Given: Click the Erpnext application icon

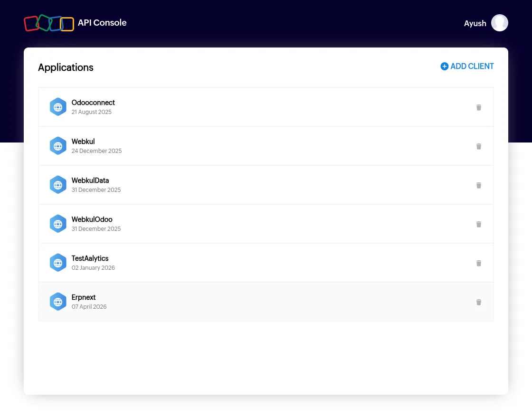Looking at the screenshot, I should pyautogui.click(x=58, y=301).
